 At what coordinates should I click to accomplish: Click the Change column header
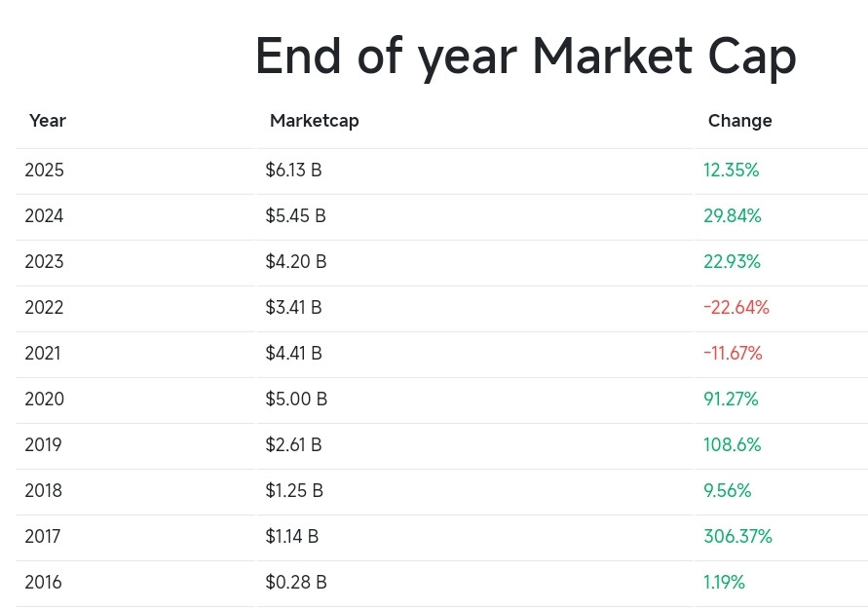pos(739,121)
